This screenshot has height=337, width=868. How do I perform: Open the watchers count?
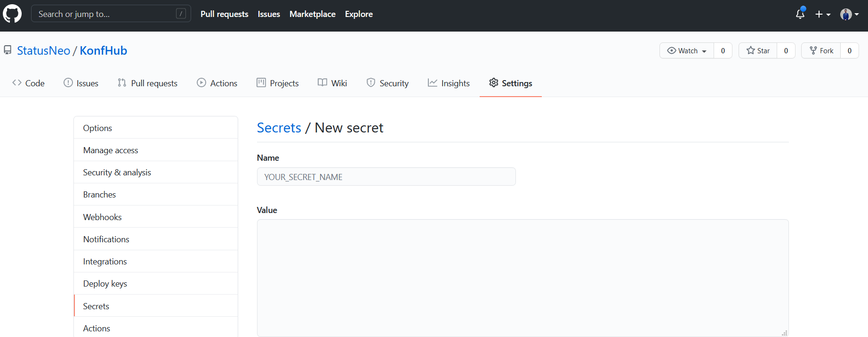pyautogui.click(x=723, y=50)
